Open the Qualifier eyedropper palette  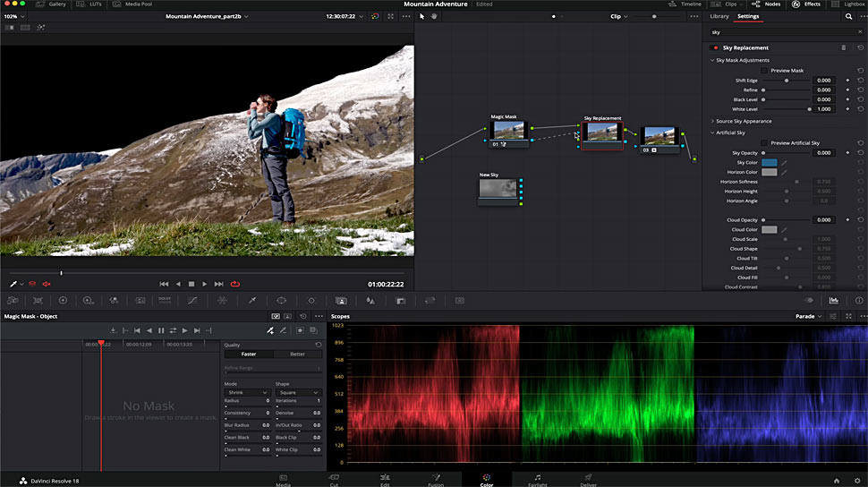tap(252, 301)
